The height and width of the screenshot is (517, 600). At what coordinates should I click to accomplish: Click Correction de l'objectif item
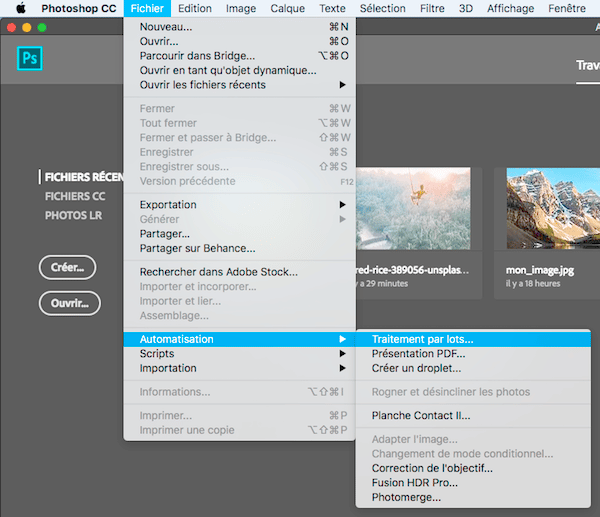432,468
